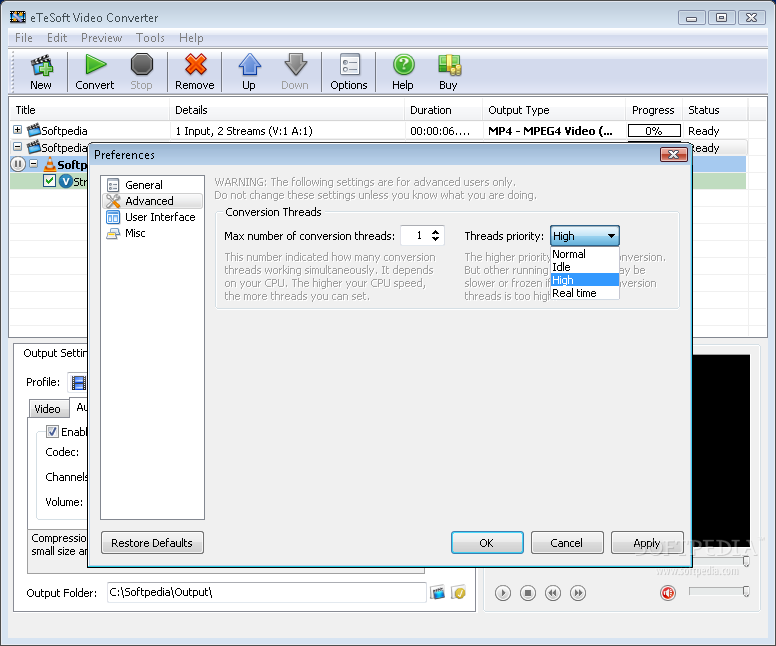This screenshot has width=776, height=646.
Task: Rewind the preview player
Action: [553, 593]
